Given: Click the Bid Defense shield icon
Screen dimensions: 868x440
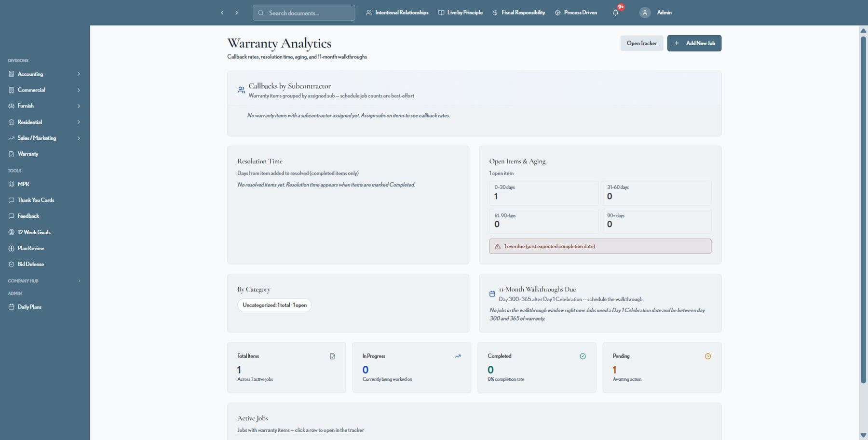Looking at the screenshot, I should (x=12, y=264).
